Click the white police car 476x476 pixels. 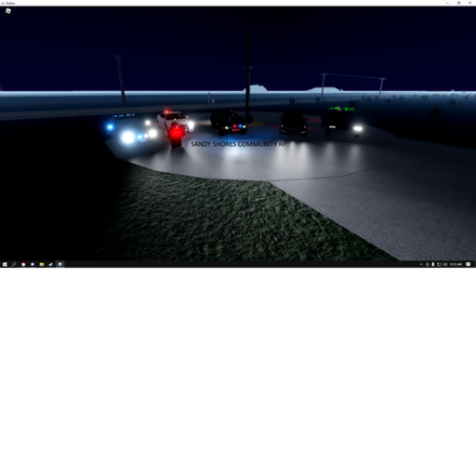[x=175, y=120]
